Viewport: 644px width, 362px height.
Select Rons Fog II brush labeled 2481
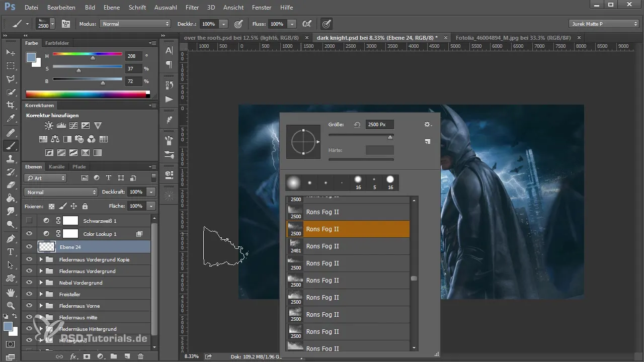pos(348,246)
